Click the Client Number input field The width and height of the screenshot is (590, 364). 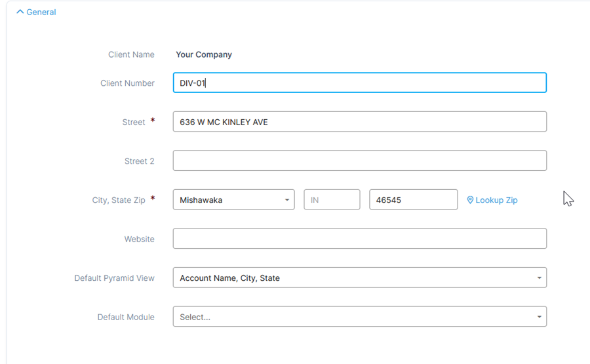(360, 82)
